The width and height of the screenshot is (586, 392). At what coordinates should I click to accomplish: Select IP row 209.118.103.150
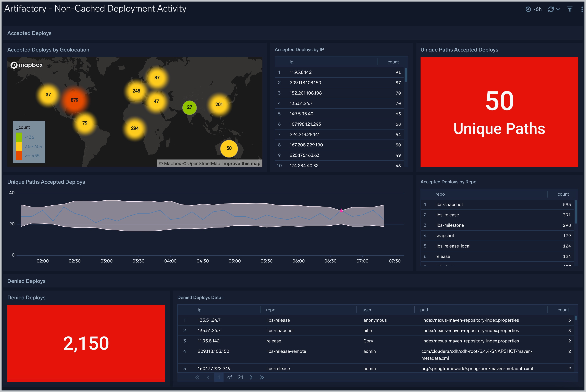tap(339, 82)
